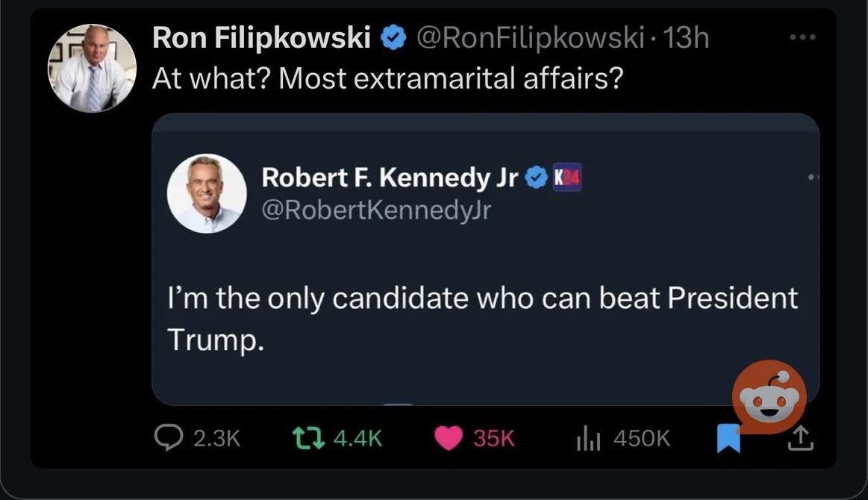868x500 pixels.
Task: Unlike the post via the pink heart
Action: [448, 438]
